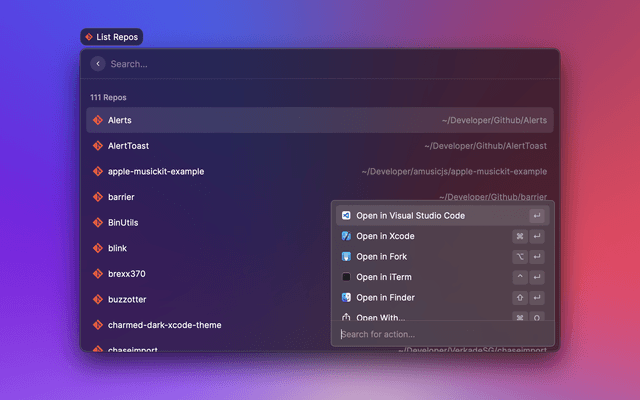The width and height of the screenshot is (640, 400).
Task: Click the Xcode icon in the action list
Action: [x=346, y=236]
